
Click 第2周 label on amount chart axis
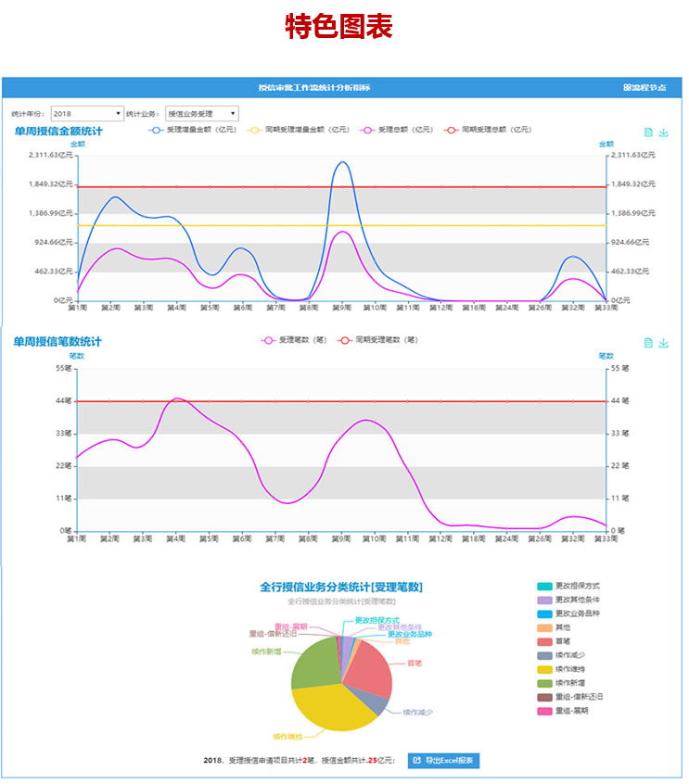[110, 308]
